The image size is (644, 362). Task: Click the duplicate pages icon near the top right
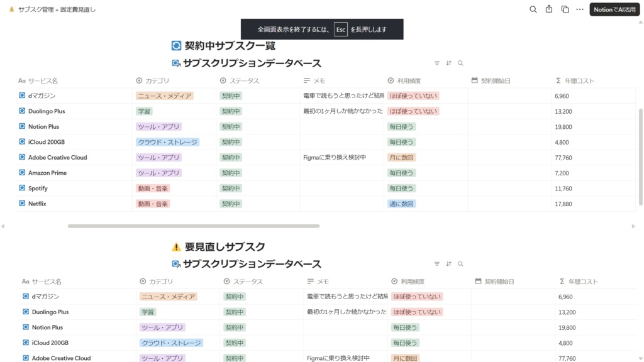tap(563, 9)
